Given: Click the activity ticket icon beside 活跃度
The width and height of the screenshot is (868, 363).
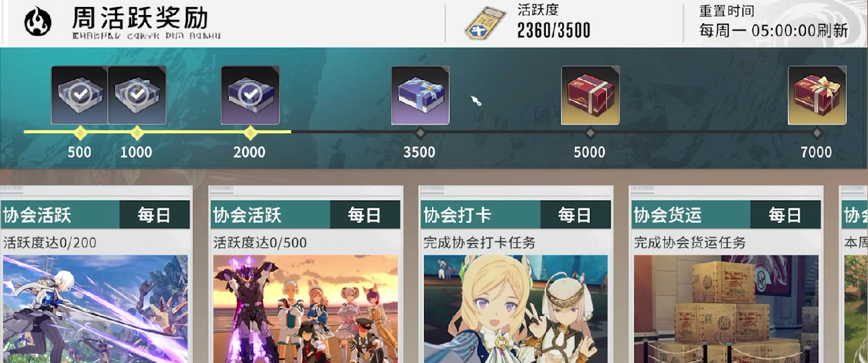Looking at the screenshot, I should pyautogui.click(x=485, y=24).
